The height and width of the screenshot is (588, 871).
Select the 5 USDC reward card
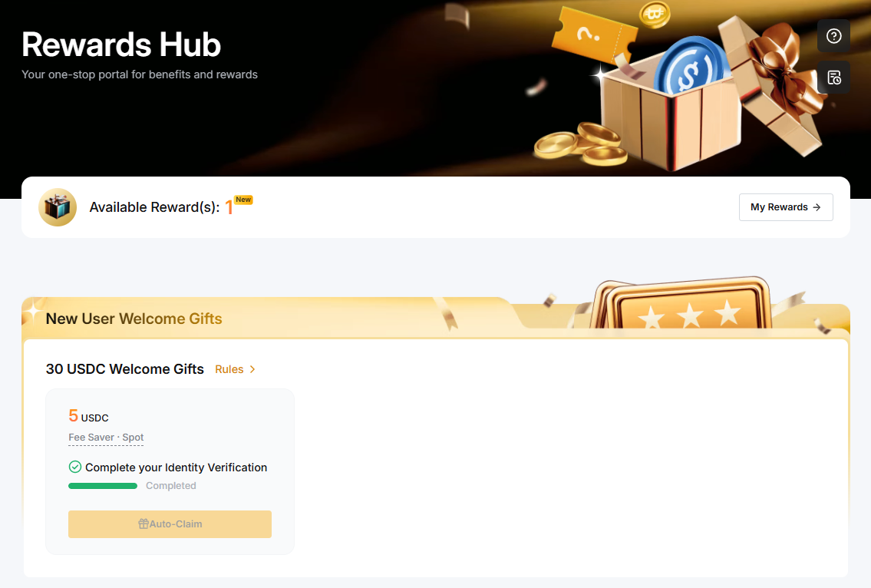[x=170, y=471]
